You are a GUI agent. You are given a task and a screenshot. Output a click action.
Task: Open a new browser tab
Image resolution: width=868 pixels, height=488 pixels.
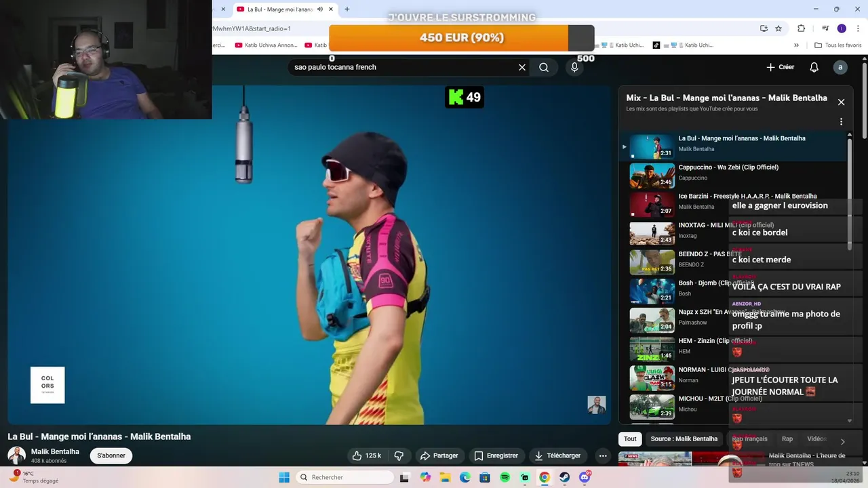pyautogui.click(x=347, y=9)
